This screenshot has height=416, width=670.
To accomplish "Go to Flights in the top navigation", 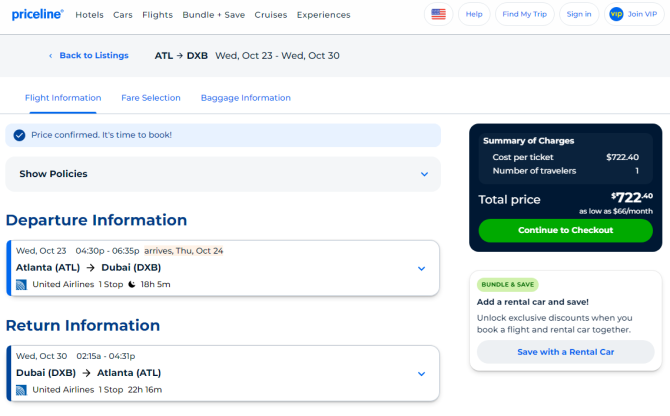I will click(x=157, y=15).
